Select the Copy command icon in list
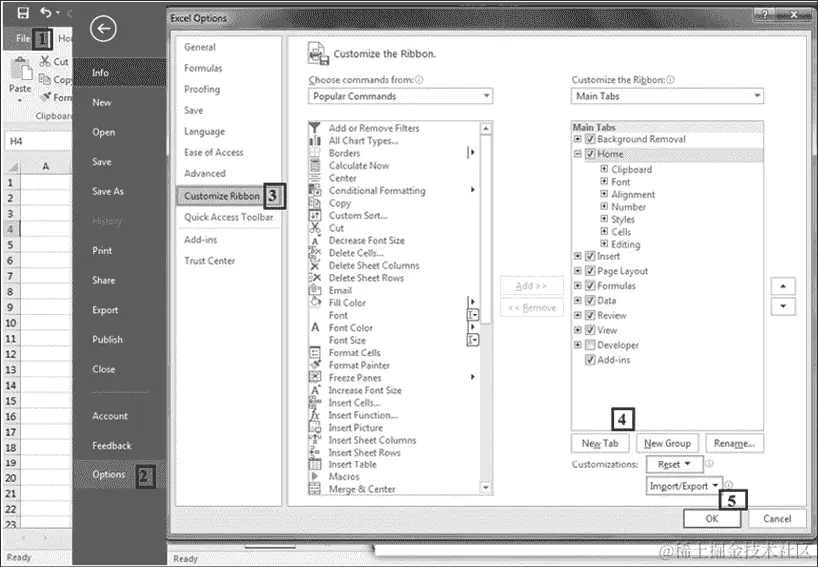 click(315, 203)
